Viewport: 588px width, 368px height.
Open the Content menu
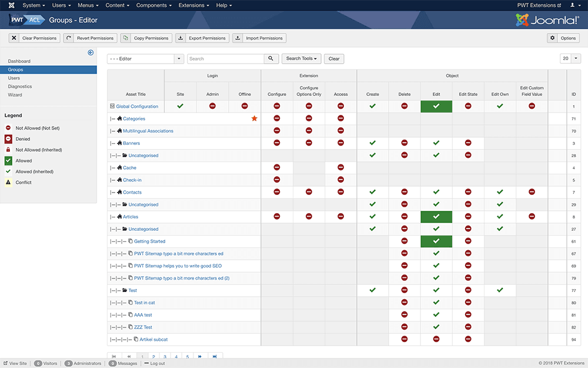pos(118,5)
